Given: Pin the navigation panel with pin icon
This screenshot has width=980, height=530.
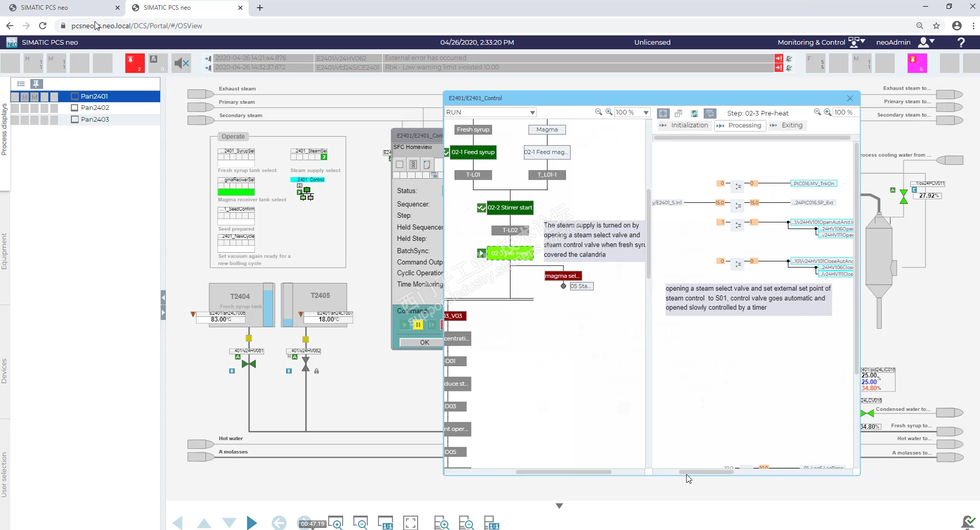Looking at the screenshot, I should [x=36, y=84].
